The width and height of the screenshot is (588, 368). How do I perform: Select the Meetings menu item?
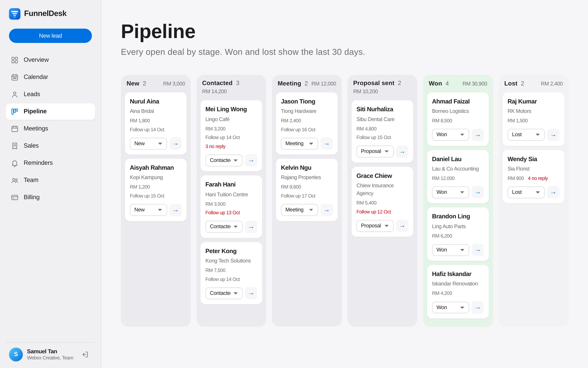coord(50,129)
